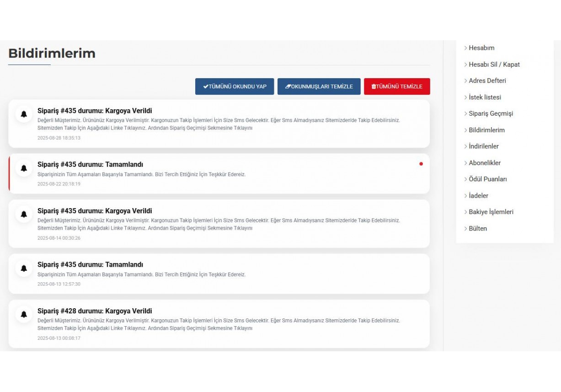Open İndirilenler sidebar link
The width and height of the screenshot is (561, 392).
pos(483,146)
